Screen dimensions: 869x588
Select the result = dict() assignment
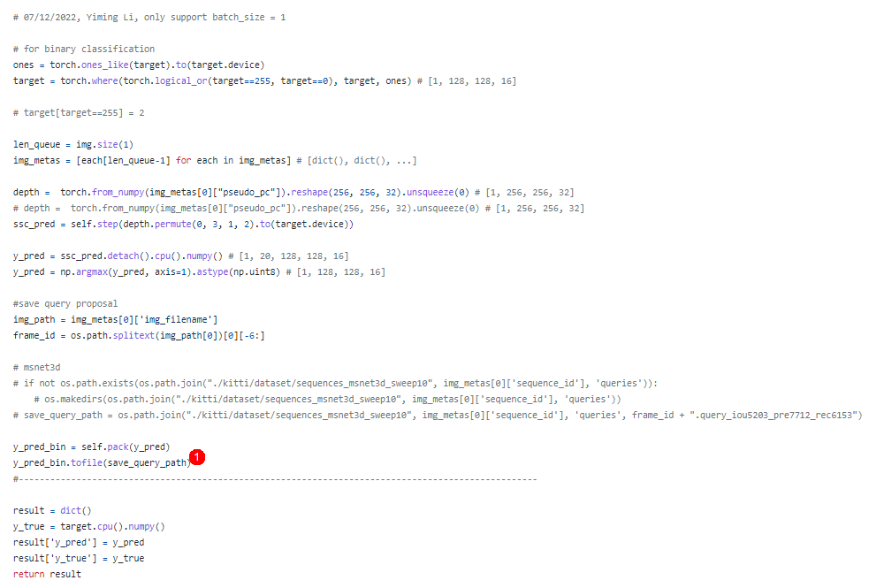pos(53,510)
